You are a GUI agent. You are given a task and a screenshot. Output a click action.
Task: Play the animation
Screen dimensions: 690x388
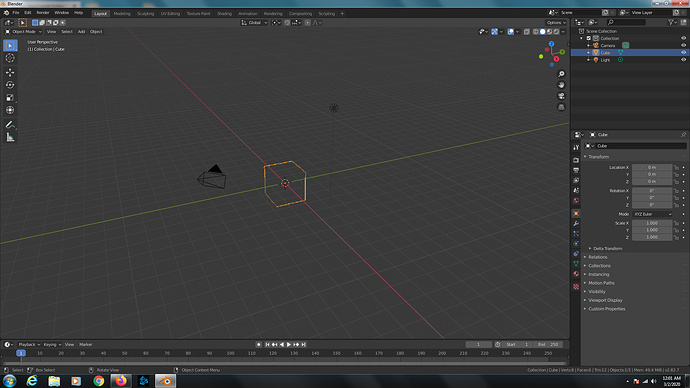click(x=289, y=344)
